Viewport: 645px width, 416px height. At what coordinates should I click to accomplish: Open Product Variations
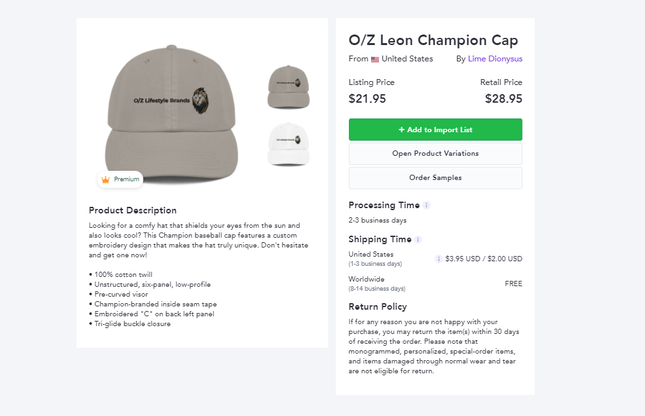coord(435,154)
